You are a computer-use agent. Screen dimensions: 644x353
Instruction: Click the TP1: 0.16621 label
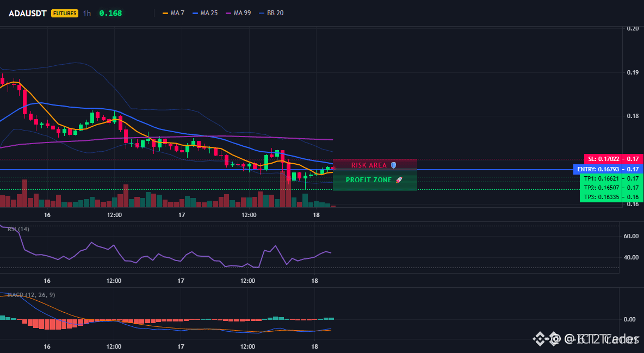[x=601, y=179]
